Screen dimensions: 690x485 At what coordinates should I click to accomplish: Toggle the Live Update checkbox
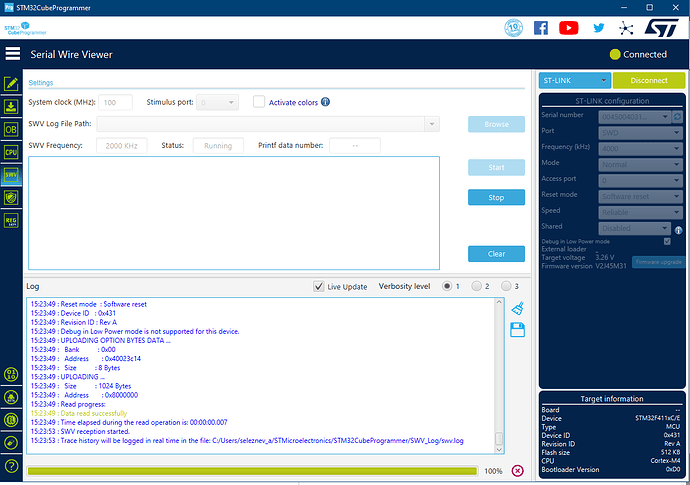tap(319, 286)
